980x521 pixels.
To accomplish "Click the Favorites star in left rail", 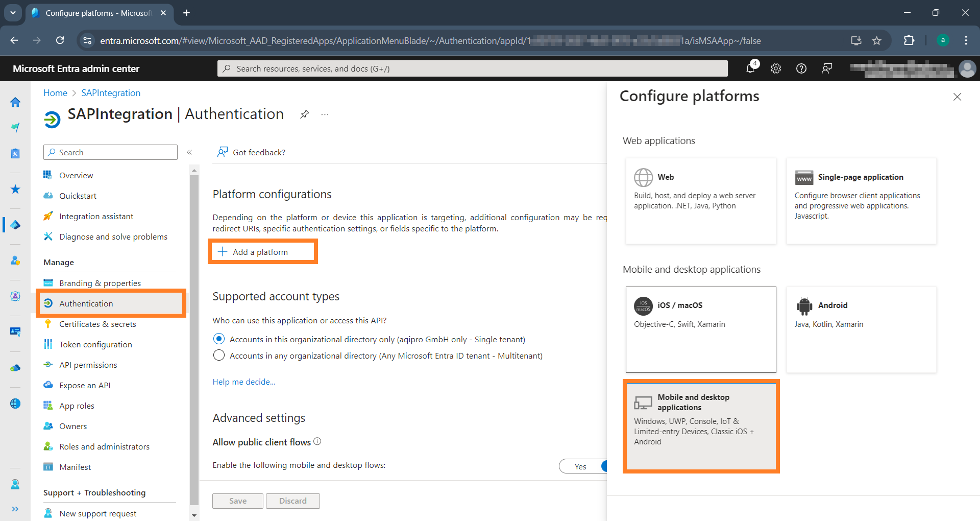I will [15, 189].
